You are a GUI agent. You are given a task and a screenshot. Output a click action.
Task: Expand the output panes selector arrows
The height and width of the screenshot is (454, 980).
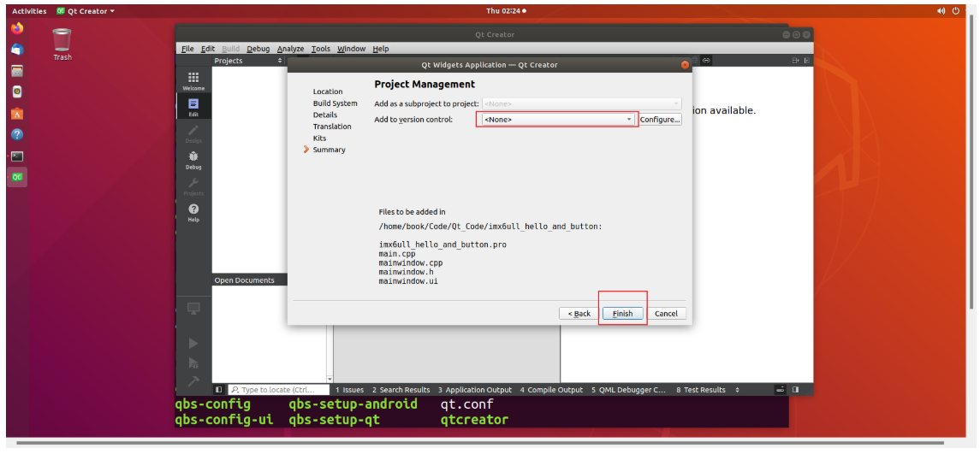pyautogui.click(x=738, y=390)
